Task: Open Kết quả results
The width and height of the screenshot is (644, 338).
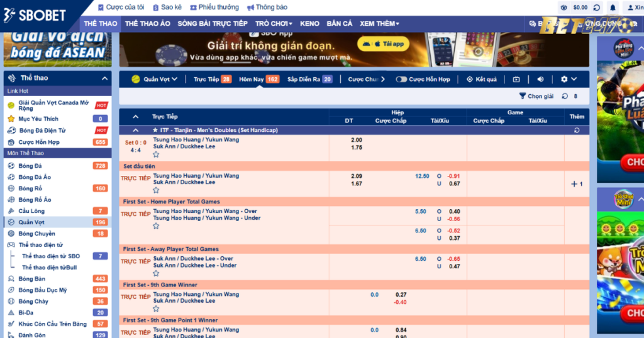Action: (x=482, y=79)
